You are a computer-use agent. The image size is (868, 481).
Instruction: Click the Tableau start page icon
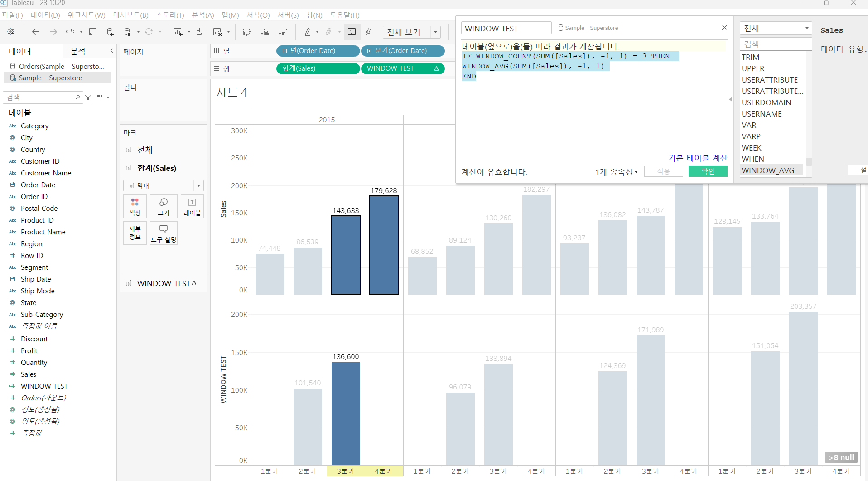click(x=11, y=32)
